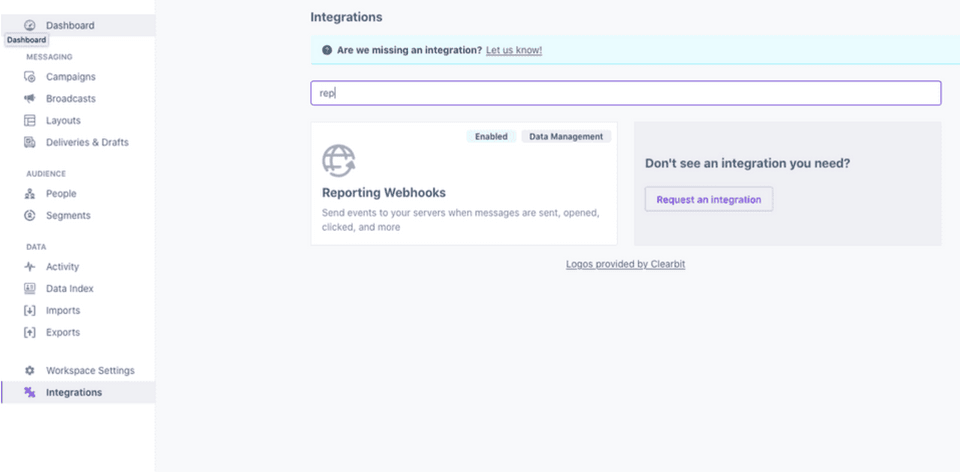Open the Dashboard menu item

coord(78,25)
